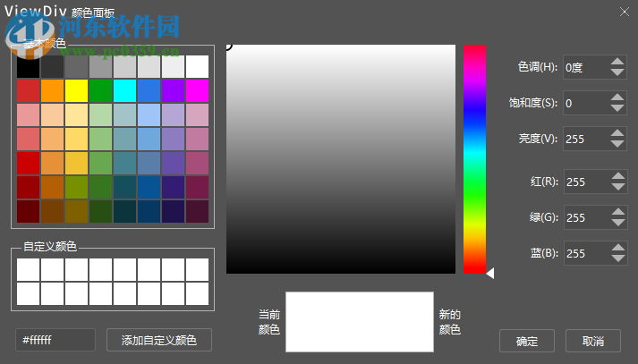Viewport: 638px width, 364px height.
Task: Select the magenta swatch
Action: 198,90
